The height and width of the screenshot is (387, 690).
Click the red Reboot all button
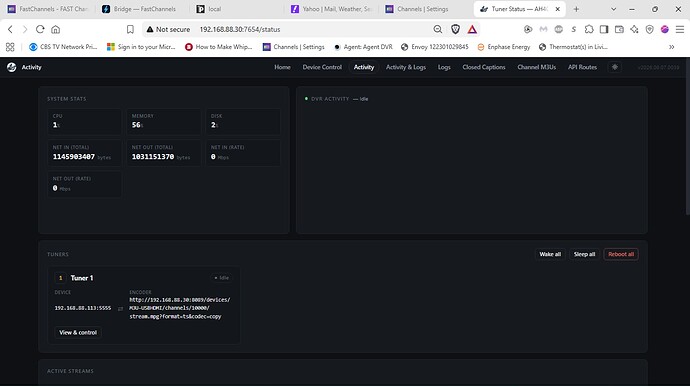[x=621, y=254]
